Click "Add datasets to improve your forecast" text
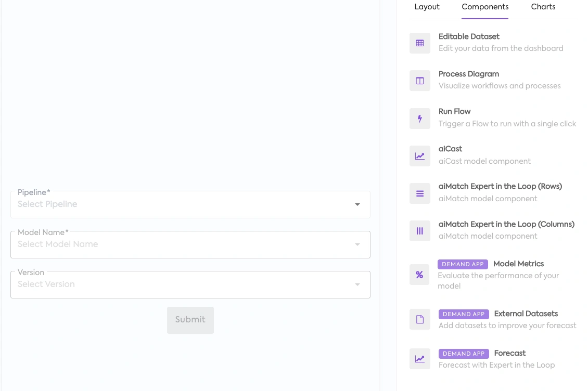 point(507,326)
